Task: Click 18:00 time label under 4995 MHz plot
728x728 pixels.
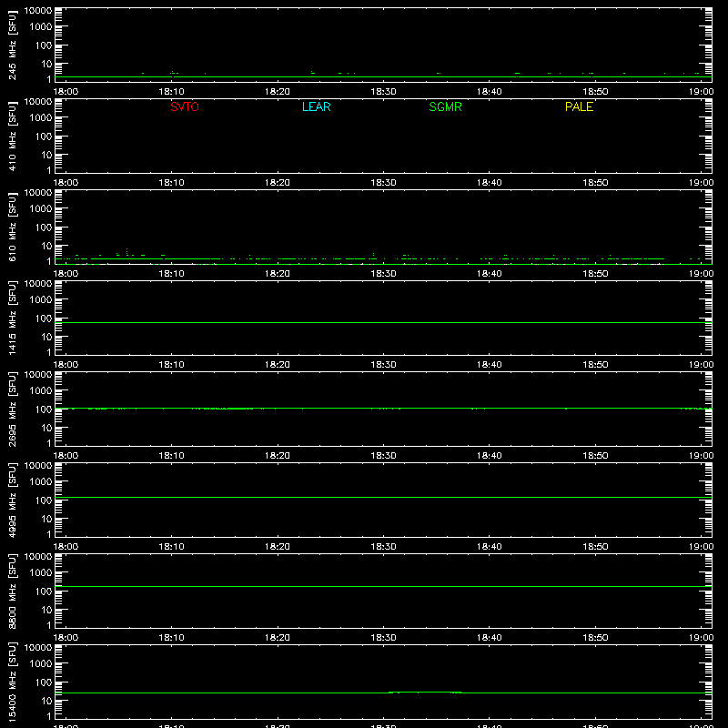Action: coord(66,547)
